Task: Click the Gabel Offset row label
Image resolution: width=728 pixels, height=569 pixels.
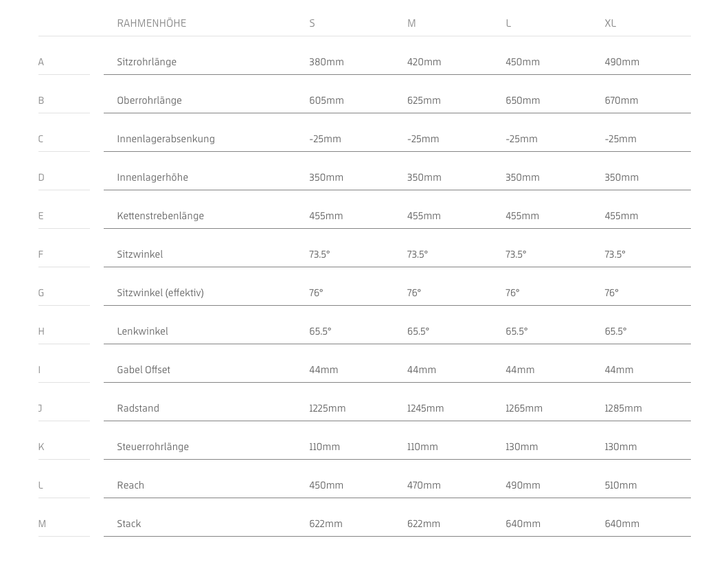Action: click(x=144, y=370)
